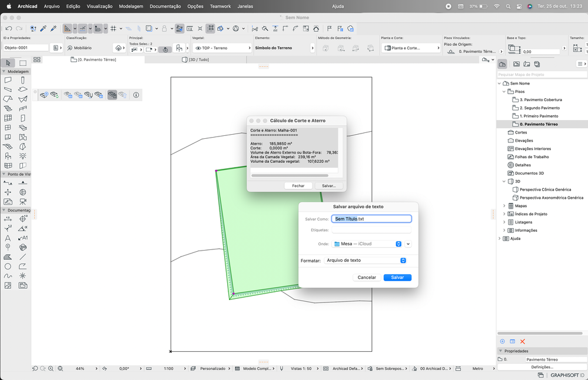Toggle the grid snap button
The width and height of the screenshot is (588, 380).
[113, 28]
